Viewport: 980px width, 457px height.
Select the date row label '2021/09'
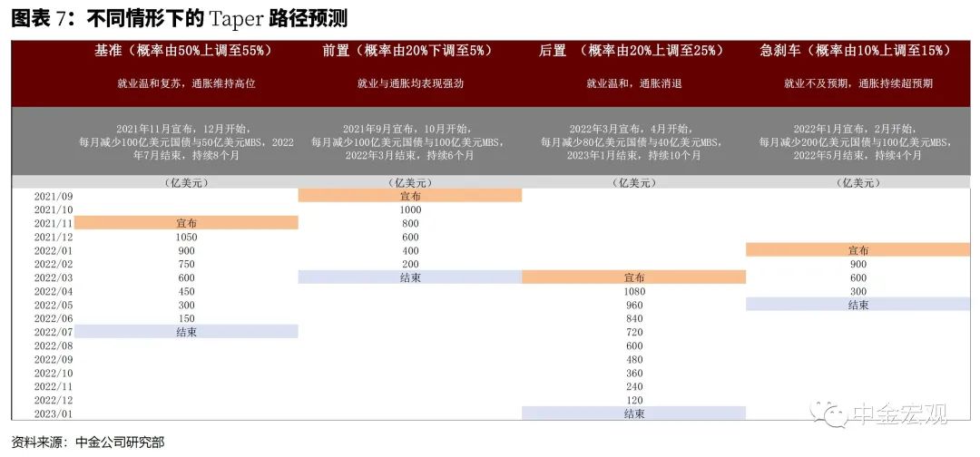click(x=52, y=196)
